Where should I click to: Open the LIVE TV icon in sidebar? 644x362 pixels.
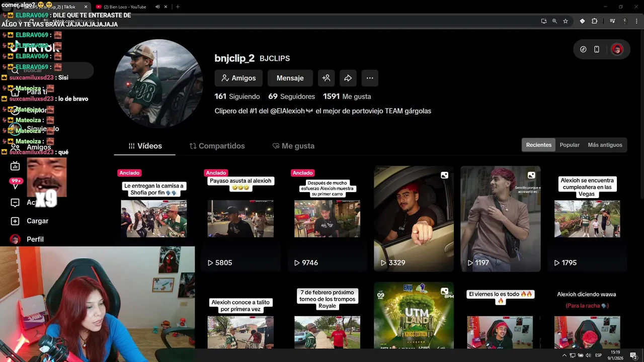pos(15,166)
